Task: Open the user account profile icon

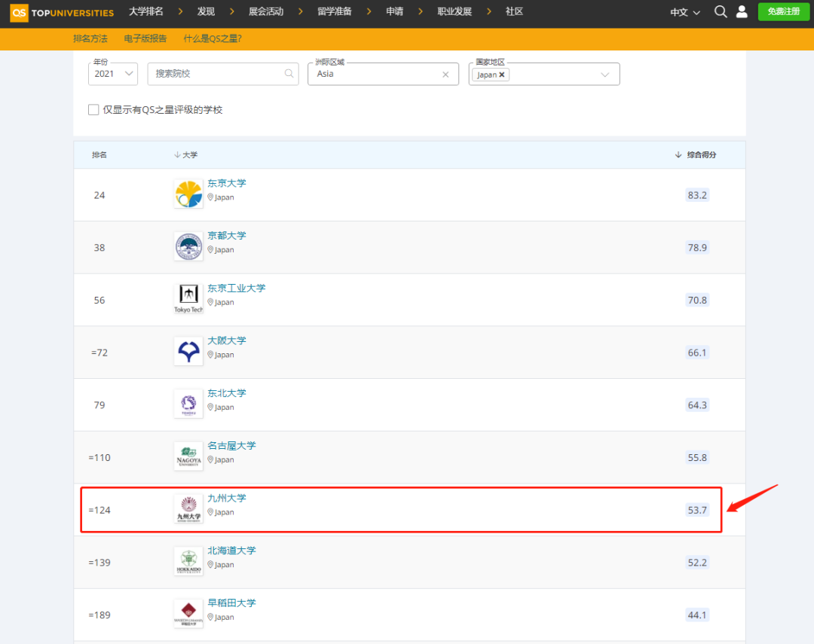Action: [x=742, y=12]
